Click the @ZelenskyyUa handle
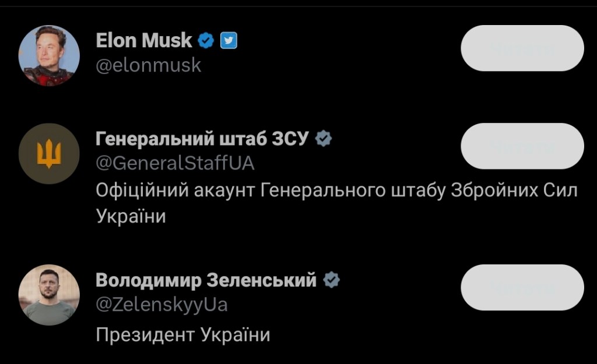The width and height of the screenshot is (597, 364). [x=161, y=304]
